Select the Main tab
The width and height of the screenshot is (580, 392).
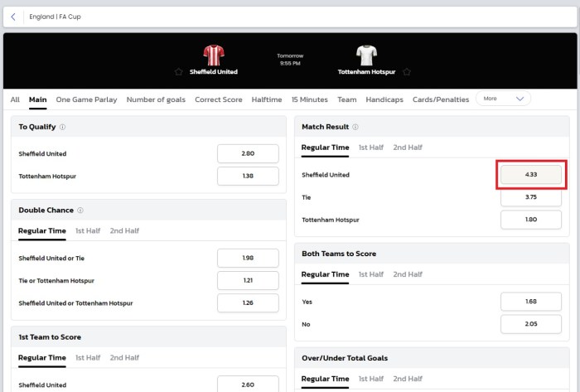(x=38, y=99)
